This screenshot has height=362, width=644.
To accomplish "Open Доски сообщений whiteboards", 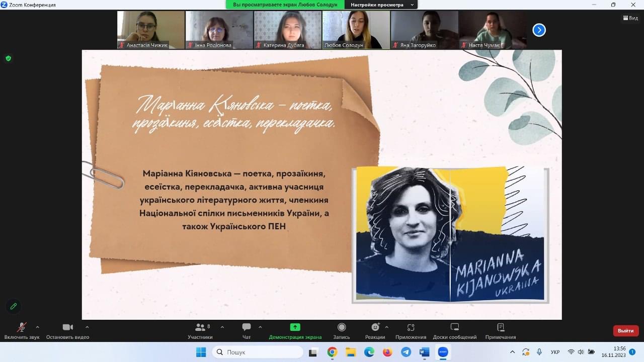I will [x=454, y=331].
